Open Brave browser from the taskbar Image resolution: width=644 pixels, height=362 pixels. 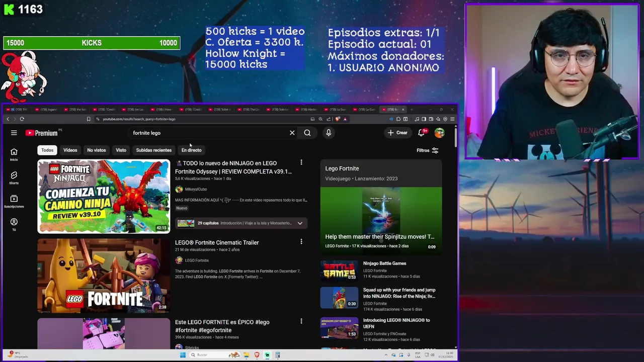click(x=257, y=355)
